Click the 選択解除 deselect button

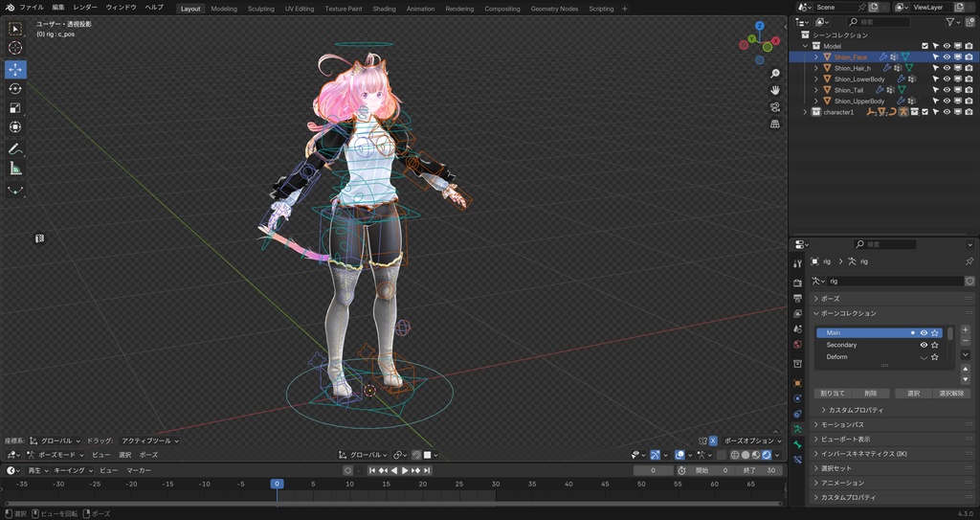(951, 394)
